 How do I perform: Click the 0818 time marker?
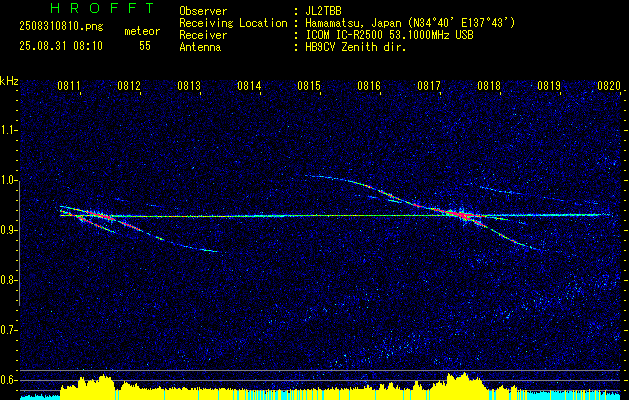point(489,86)
